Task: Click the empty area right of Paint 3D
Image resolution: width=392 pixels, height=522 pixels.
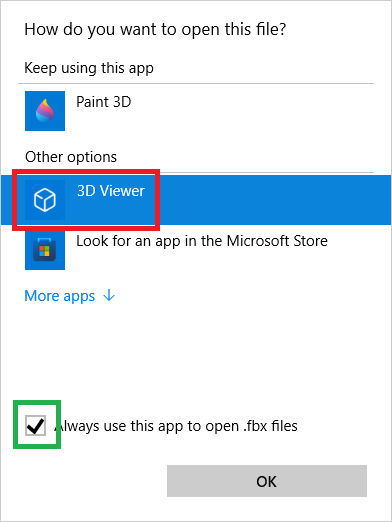Action: pos(253,111)
